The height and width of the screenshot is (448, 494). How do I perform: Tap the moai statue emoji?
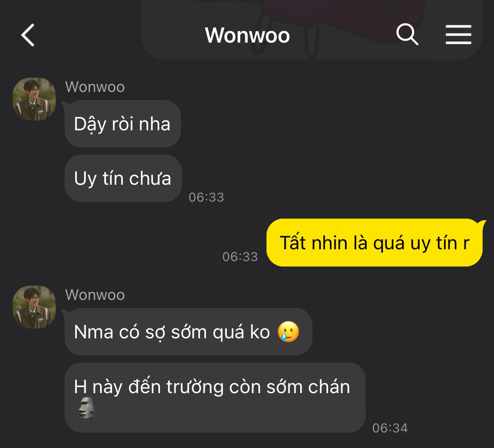[86, 409]
